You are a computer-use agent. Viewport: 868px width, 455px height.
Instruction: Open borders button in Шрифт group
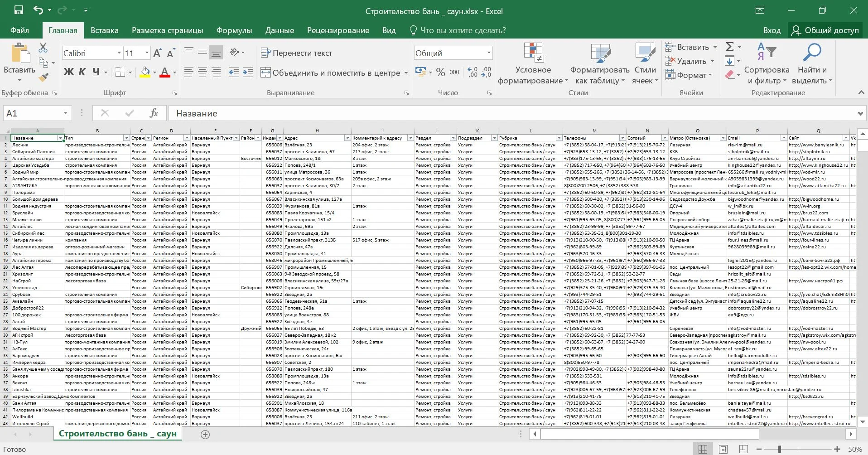pyautogui.click(x=120, y=72)
